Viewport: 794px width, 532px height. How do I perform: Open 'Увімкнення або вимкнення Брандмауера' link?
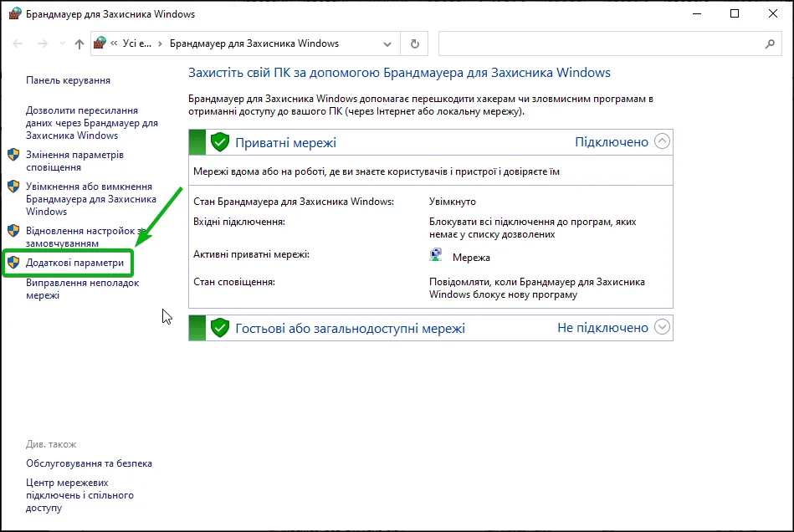pos(91,199)
